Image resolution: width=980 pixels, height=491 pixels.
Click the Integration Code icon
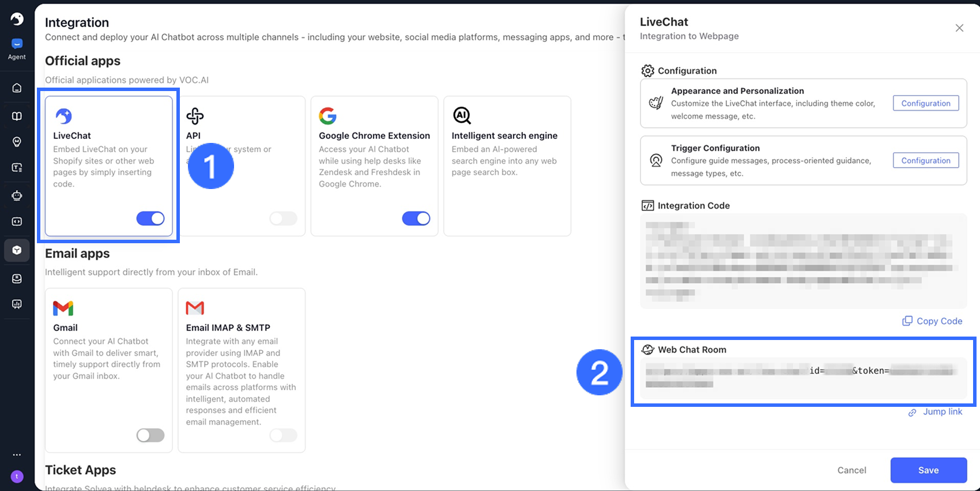click(x=648, y=206)
